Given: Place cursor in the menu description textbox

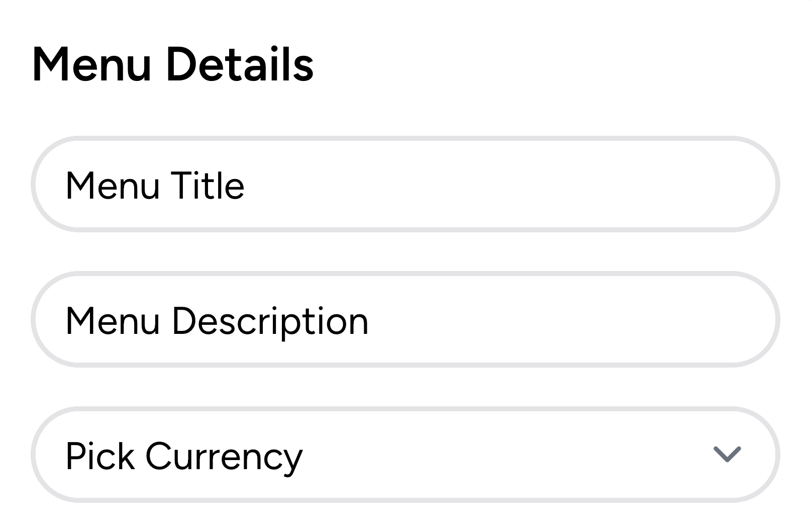Looking at the screenshot, I should (x=405, y=319).
